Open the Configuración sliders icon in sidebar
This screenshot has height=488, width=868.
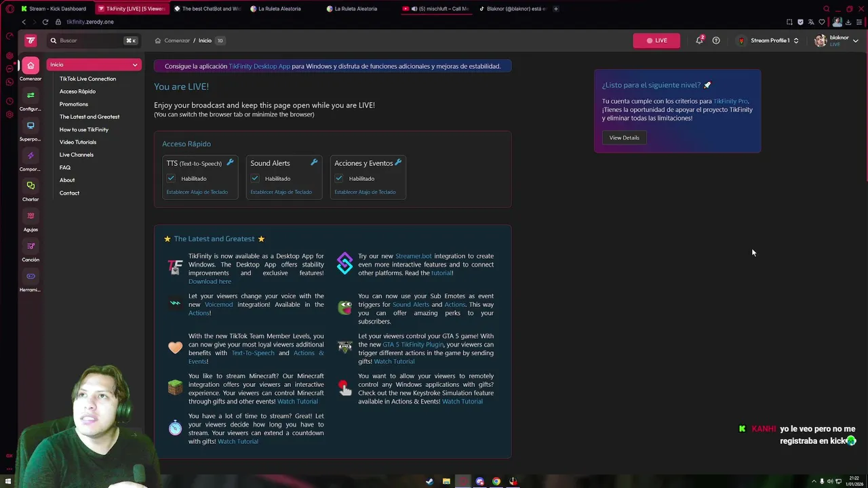pos(31,96)
